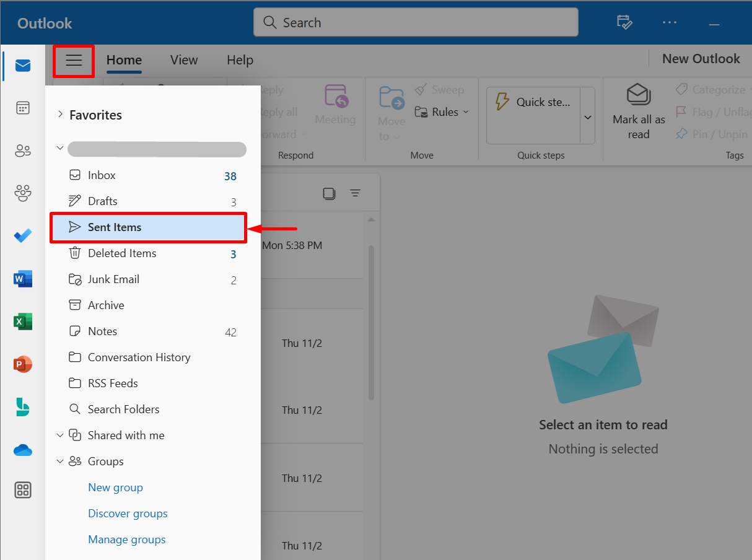Launch To Do checkmark app icon
Image resolution: width=752 pixels, height=560 pixels.
pyautogui.click(x=23, y=236)
